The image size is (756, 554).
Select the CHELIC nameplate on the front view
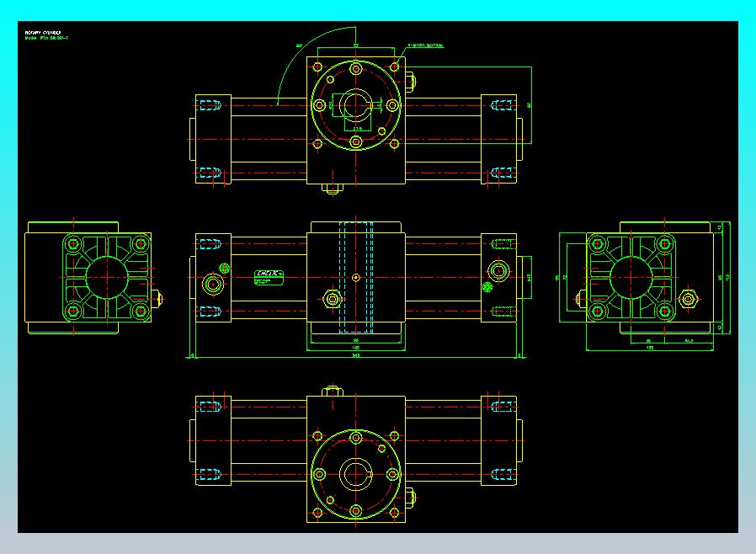tap(269, 278)
